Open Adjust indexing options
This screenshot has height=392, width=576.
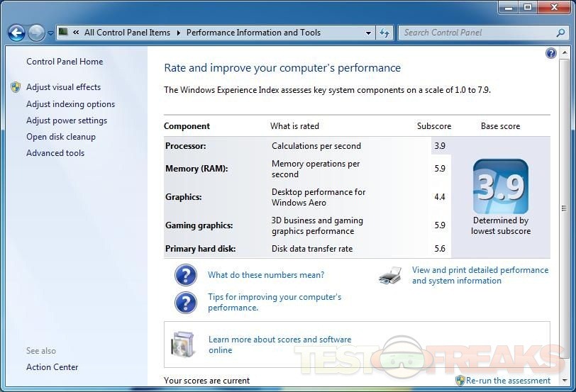coord(70,104)
